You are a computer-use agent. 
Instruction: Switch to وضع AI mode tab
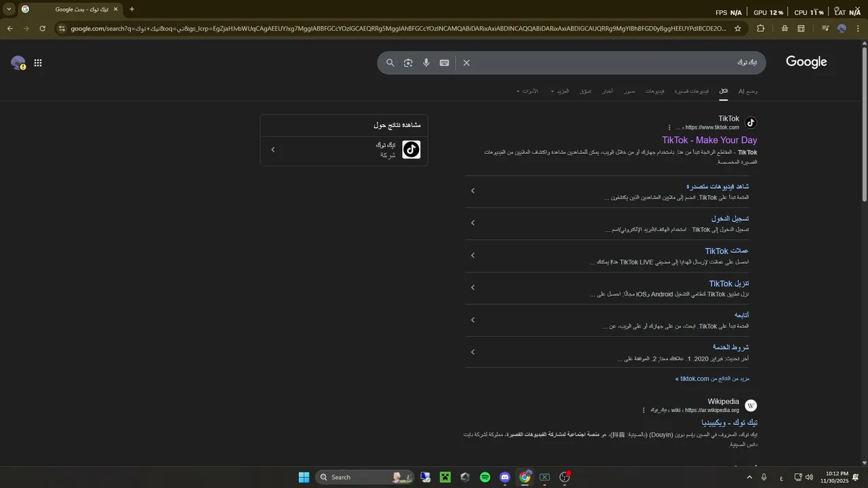[748, 91]
